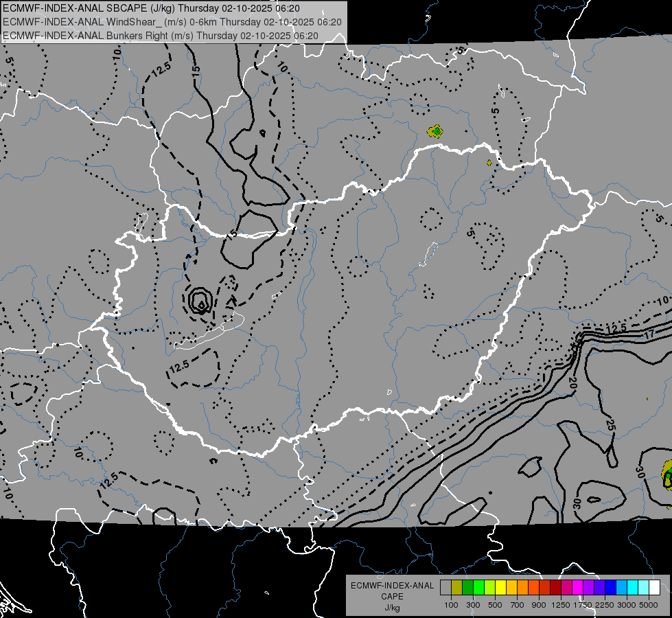Click the 2250 legend tick label
The height and width of the screenshot is (618, 672).
point(605,605)
